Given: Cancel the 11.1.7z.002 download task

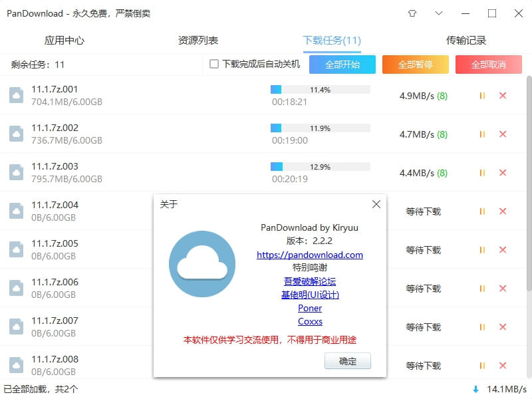Looking at the screenshot, I should pos(503,134).
